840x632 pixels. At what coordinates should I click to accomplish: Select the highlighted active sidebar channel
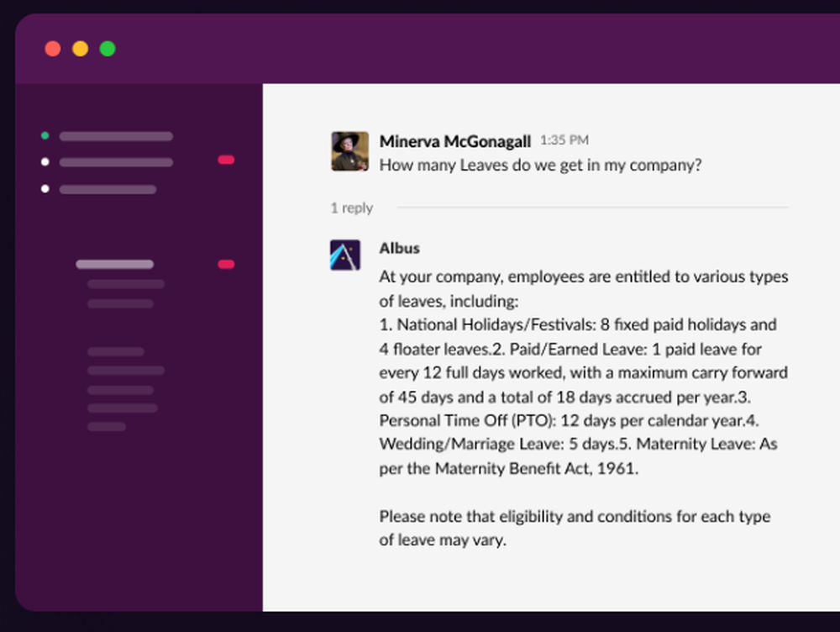[114, 264]
